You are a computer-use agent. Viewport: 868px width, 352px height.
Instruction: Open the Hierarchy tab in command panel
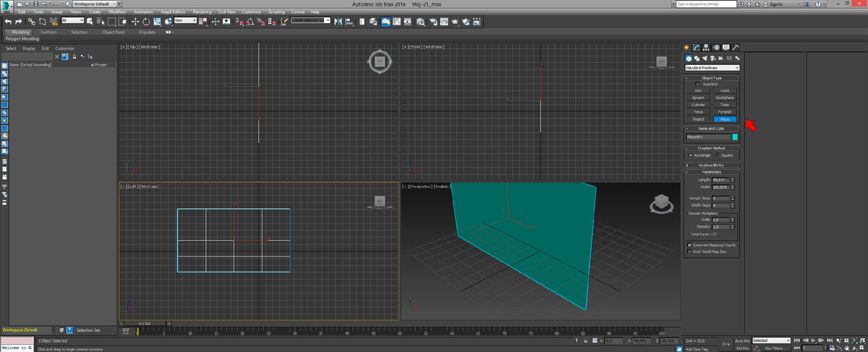(705, 47)
